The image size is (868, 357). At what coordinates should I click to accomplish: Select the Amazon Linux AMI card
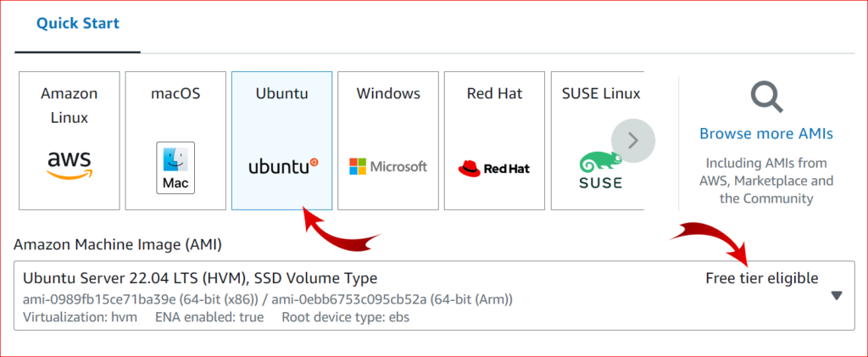(x=70, y=141)
